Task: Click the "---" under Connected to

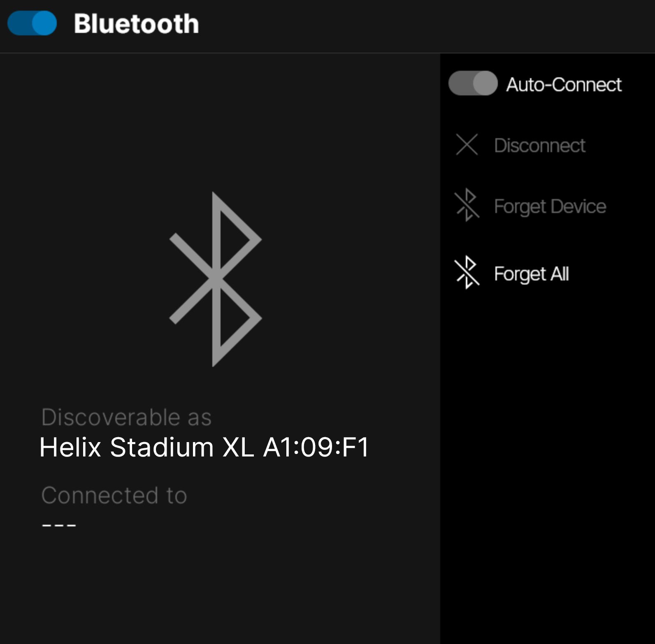Action: [58, 524]
